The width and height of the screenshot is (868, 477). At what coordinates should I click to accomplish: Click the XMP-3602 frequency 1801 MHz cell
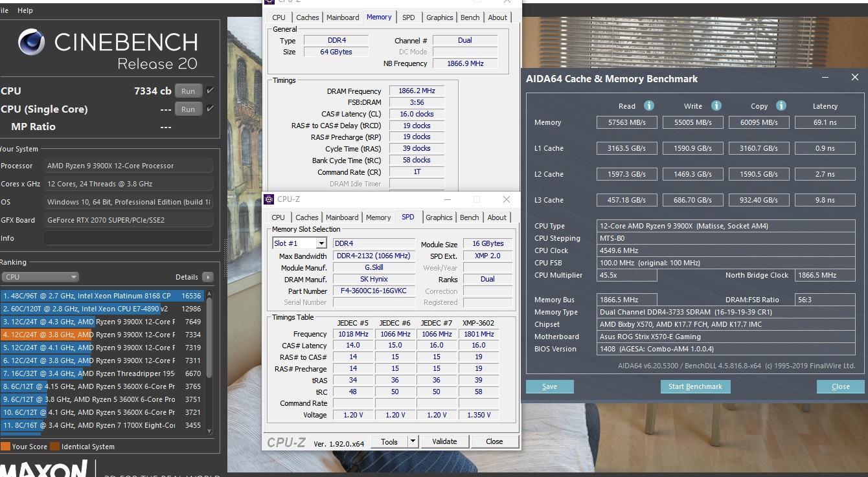pyautogui.click(x=479, y=334)
